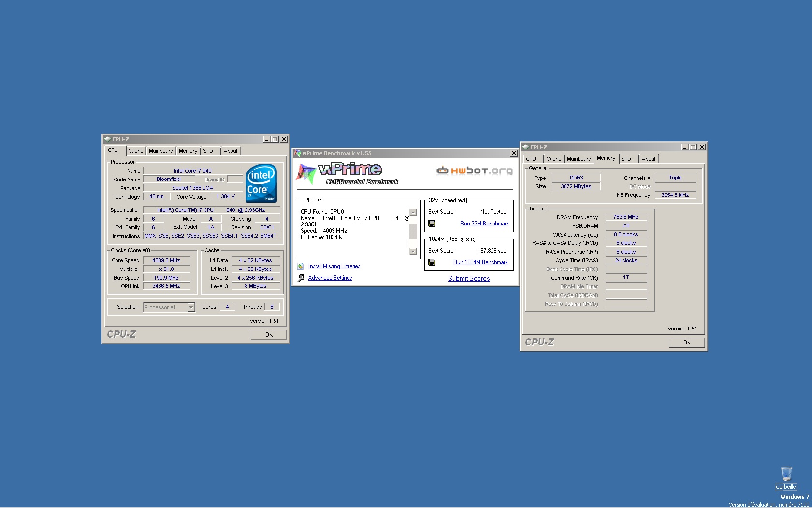Click the wPrime logo icon
812x508 pixels.
306,174
